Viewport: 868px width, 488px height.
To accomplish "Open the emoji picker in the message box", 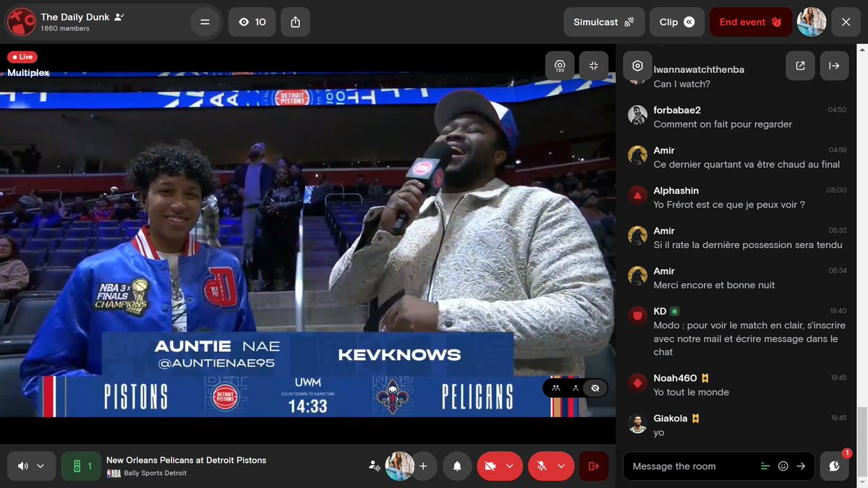I will (x=783, y=466).
